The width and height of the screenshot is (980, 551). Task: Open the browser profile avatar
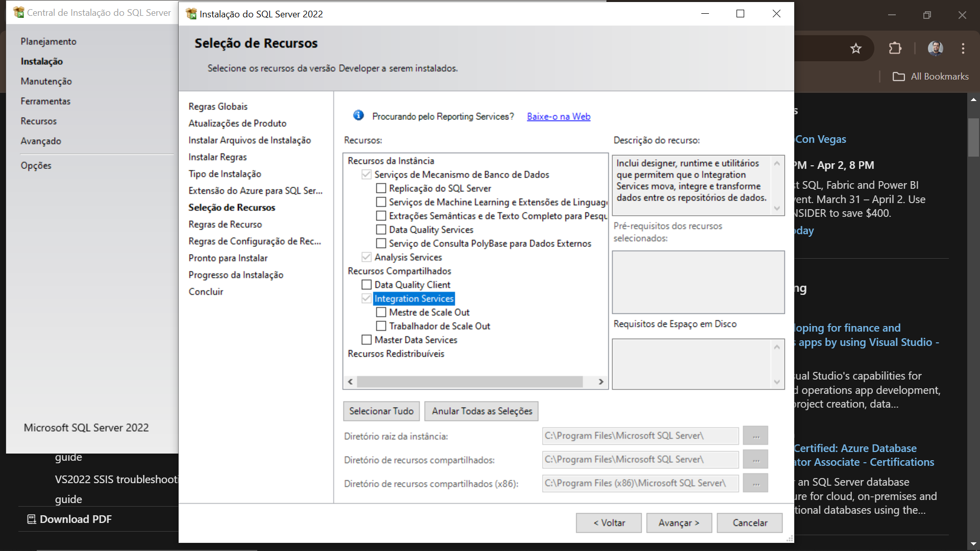tap(935, 48)
